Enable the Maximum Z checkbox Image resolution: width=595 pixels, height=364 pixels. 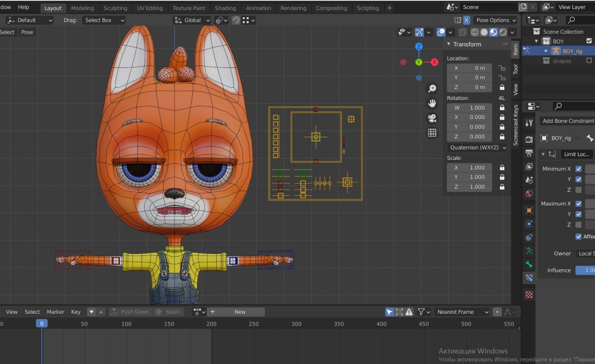point(578,225)
